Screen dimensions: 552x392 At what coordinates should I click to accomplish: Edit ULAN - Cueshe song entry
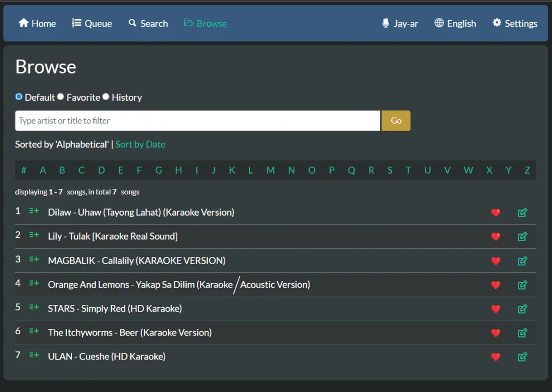click(x=523, y=357)
